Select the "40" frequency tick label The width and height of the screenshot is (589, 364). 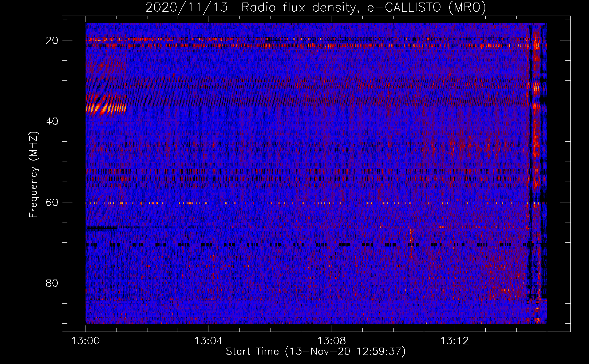pos(52,121)
